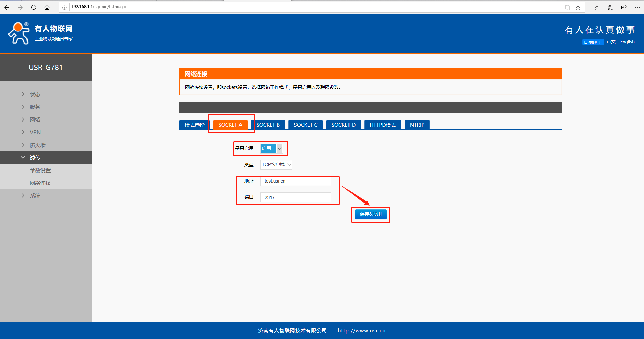Click the 地址 address input field
This screenshot has width=644, height=339.
pyautogui.click(x=296, y=181)
